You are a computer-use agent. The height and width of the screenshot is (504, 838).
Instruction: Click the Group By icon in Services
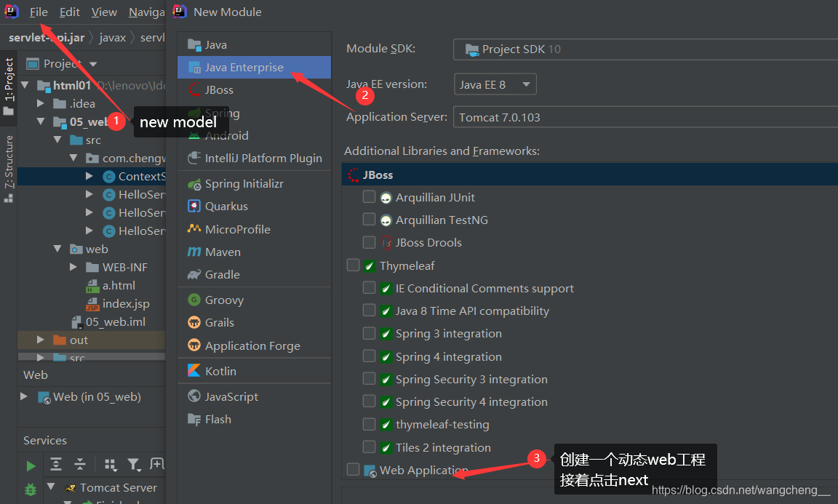click(x=110, y=465)
